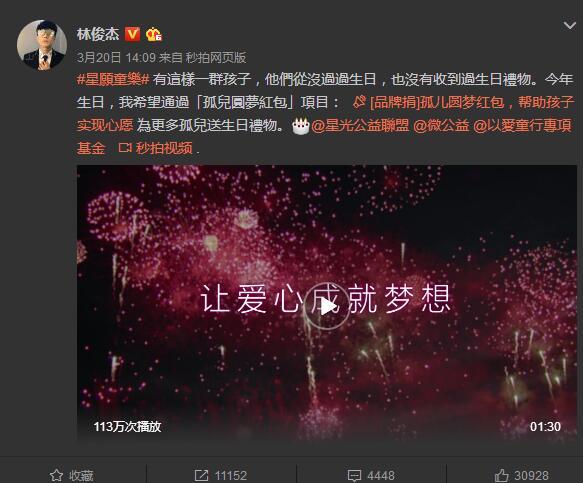Open the comments speech bubble icon
Image resolution: width=583 pixels, height=483 pixels.
354,476
